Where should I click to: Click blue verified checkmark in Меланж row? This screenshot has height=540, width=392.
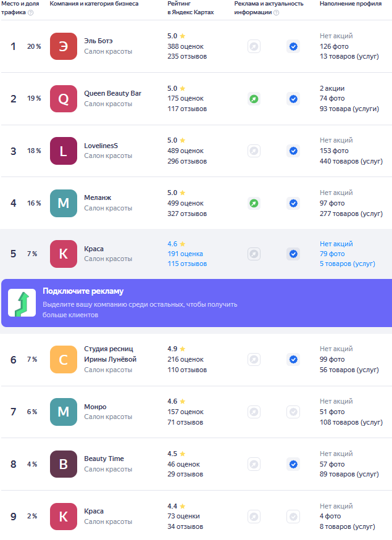293,203
